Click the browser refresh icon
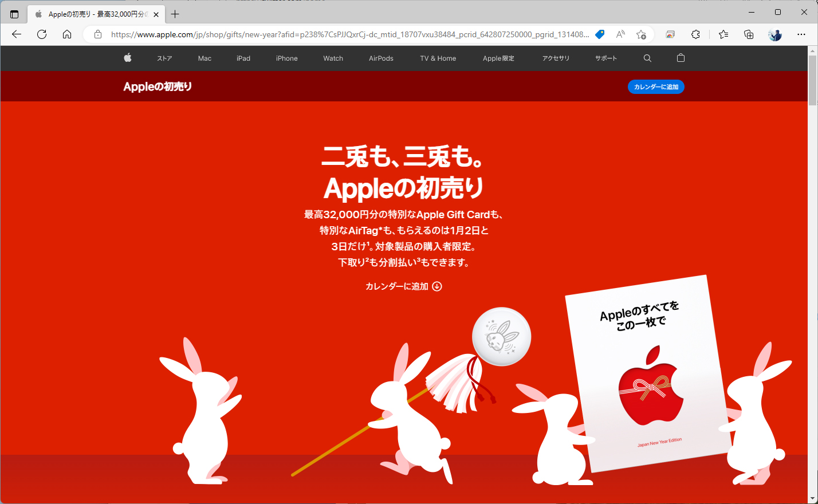This screenshot has width=818, height=504. tap(41, 34)
